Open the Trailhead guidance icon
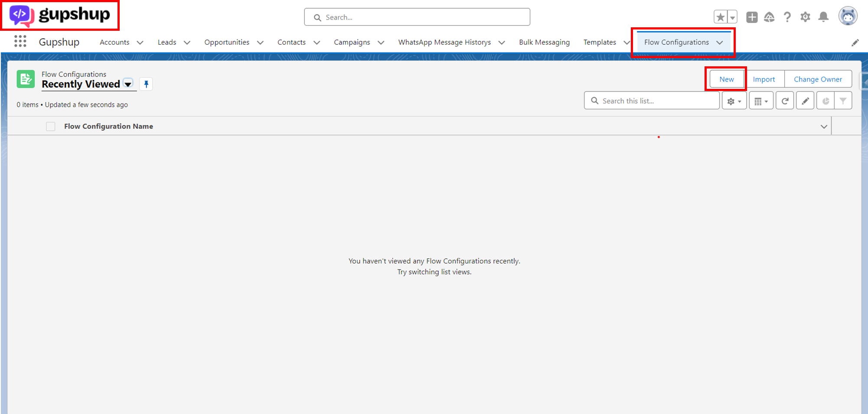This screenshot has height=414, width=868. pos(769,17)
